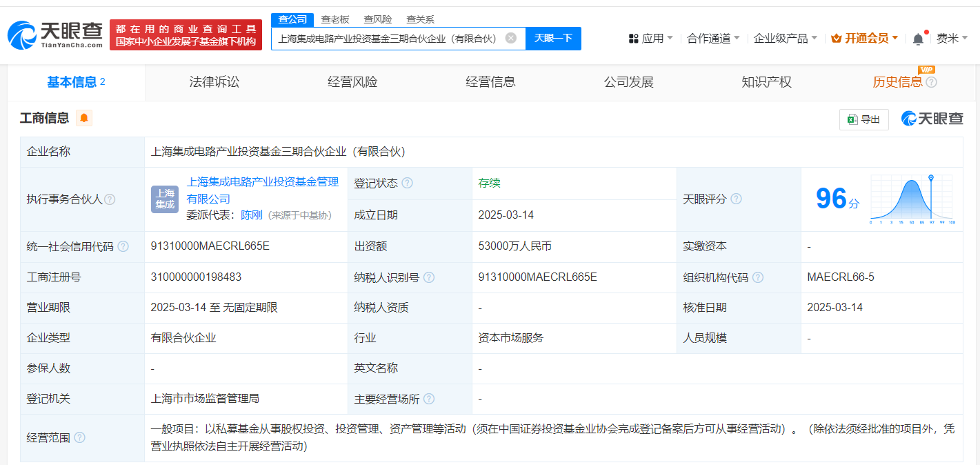Screen dimensions: 980x465
Task: Click help icon next to 统一社会信用代码
Action: [x=123, y=247]
